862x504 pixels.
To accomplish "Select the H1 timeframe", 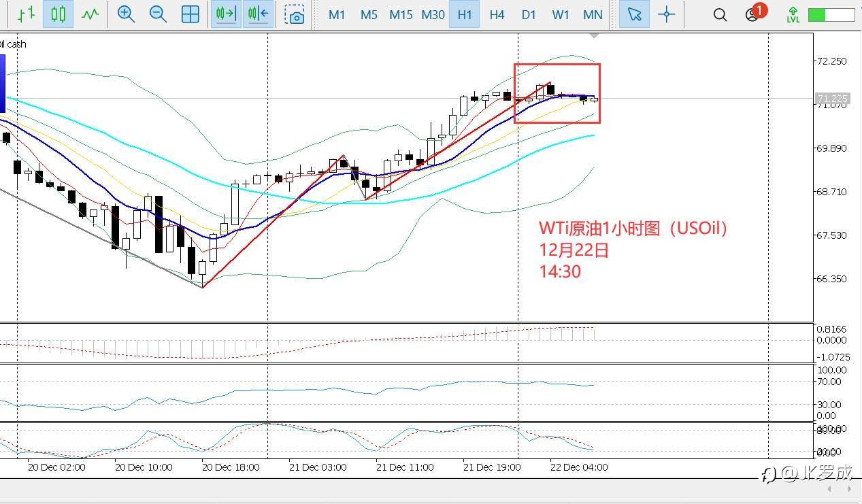I will tap(465, 14).
